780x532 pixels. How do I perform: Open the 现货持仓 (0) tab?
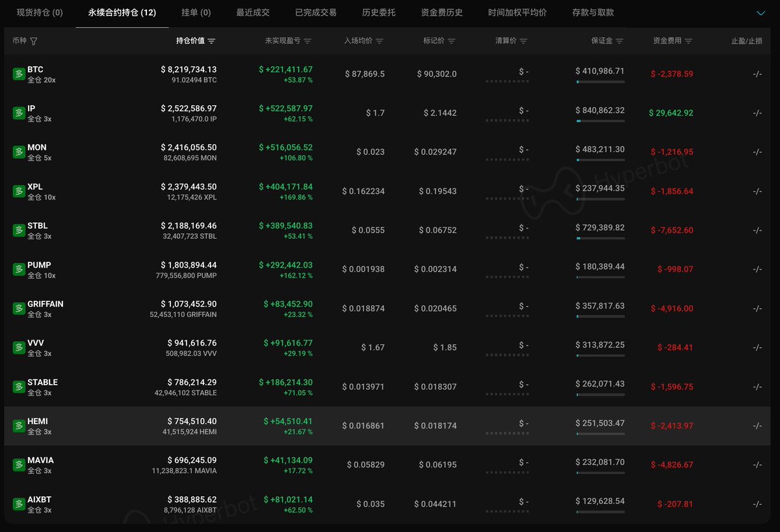(40, 12)
